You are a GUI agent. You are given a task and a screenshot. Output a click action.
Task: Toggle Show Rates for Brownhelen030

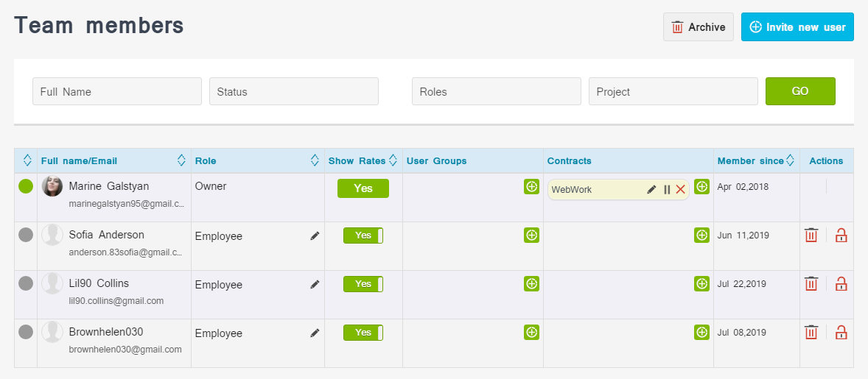click(x=363, y=333)
